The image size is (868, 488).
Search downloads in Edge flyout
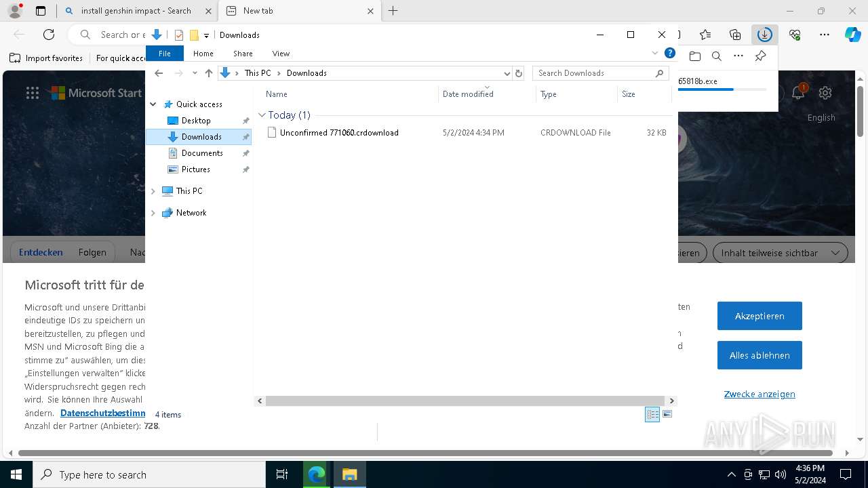717,56
